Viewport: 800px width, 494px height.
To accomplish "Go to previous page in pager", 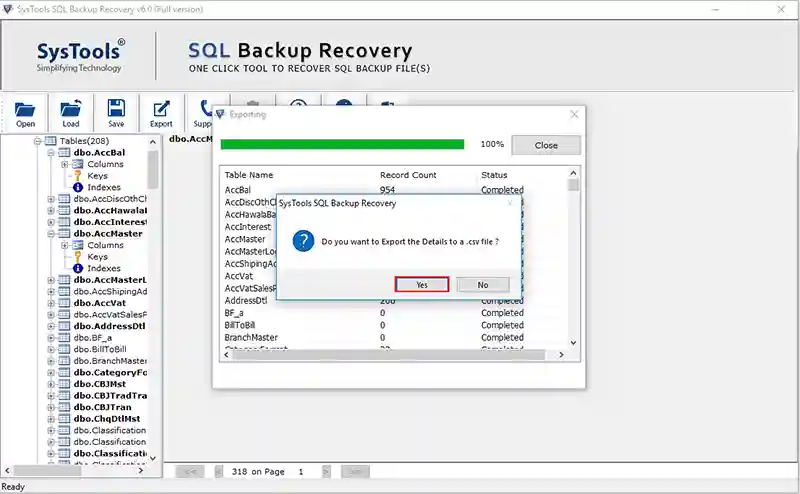I will pos(218,472).
